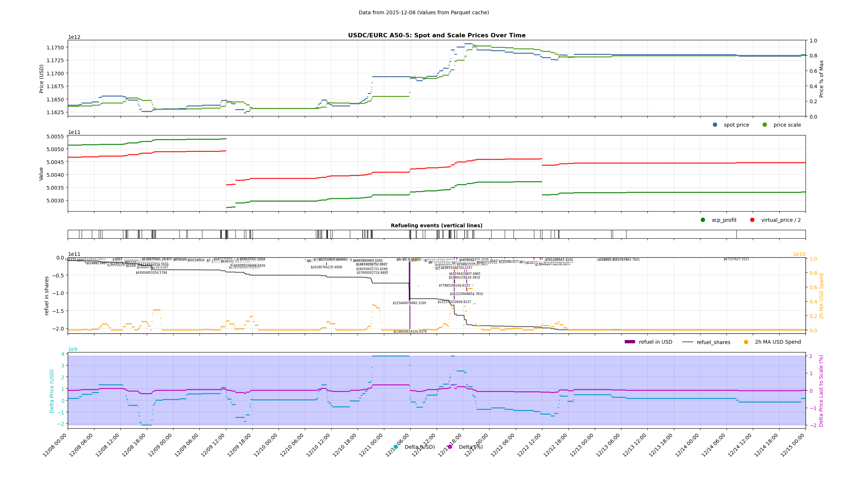The height and width of the screenshot is (504, 848).
Task: Click the Price % of Max axis label
Action: tap(821, 79)
